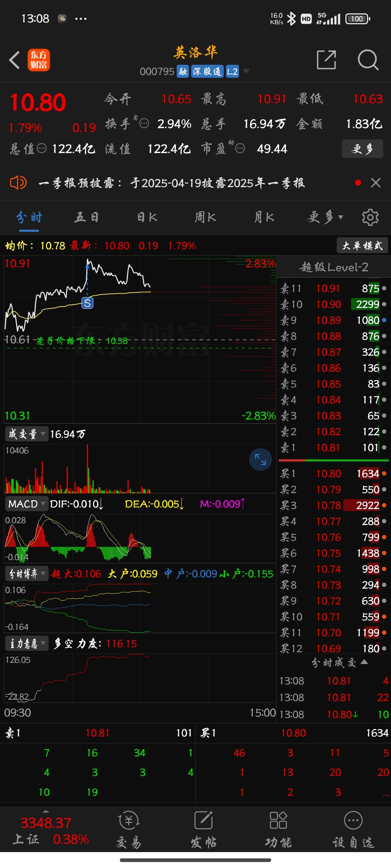Viewport: 391px width, 868px height.
Task: Select 买11 row with volume 1199
Action: (x=333, y=633)
